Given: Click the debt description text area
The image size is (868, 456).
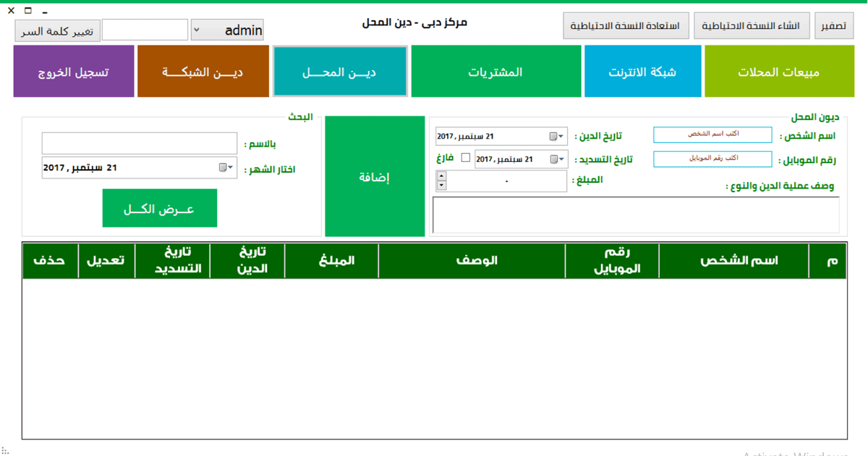Looking at the screenshot, I should (636, 215).
